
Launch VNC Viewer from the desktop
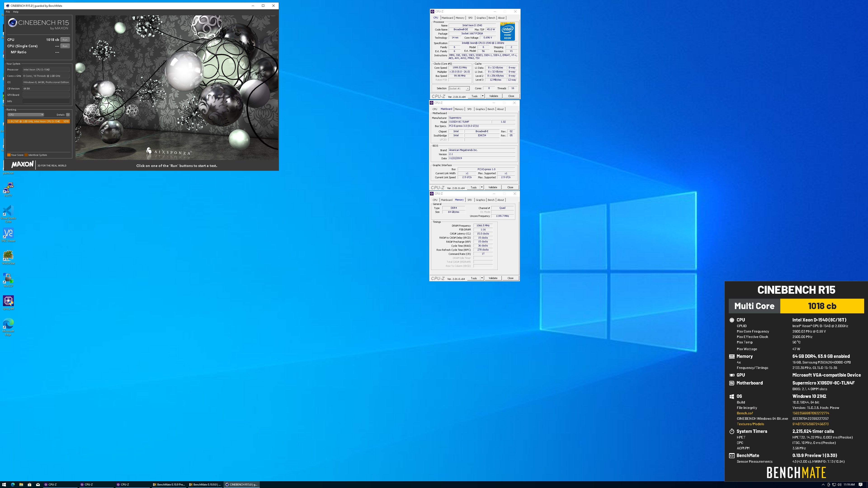(x=8, y=235)
